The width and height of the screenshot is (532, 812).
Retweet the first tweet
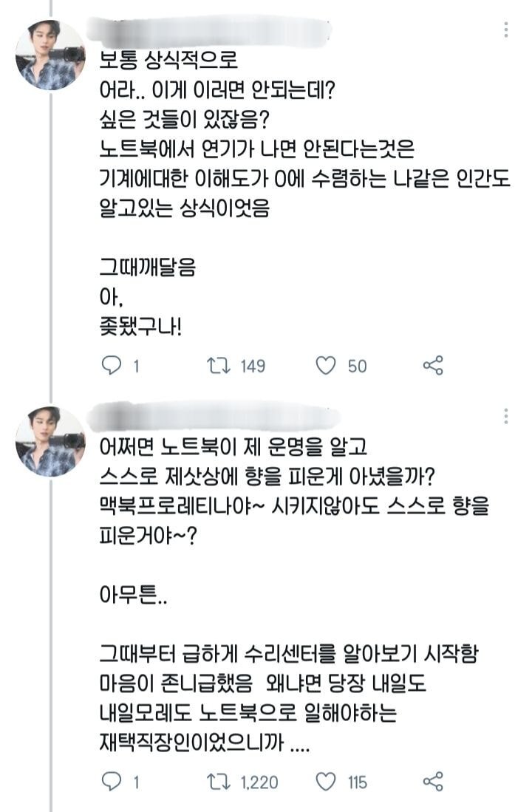pos(217,363)
